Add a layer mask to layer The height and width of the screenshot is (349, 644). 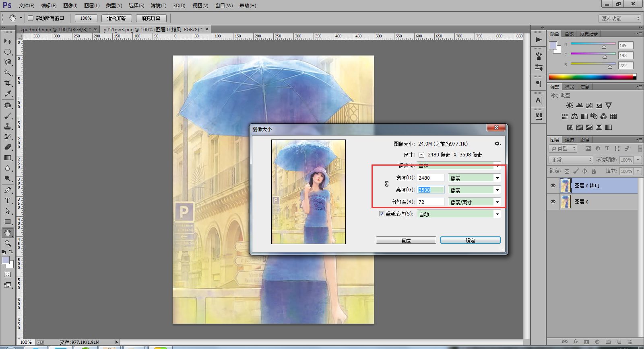pos(586,342)
